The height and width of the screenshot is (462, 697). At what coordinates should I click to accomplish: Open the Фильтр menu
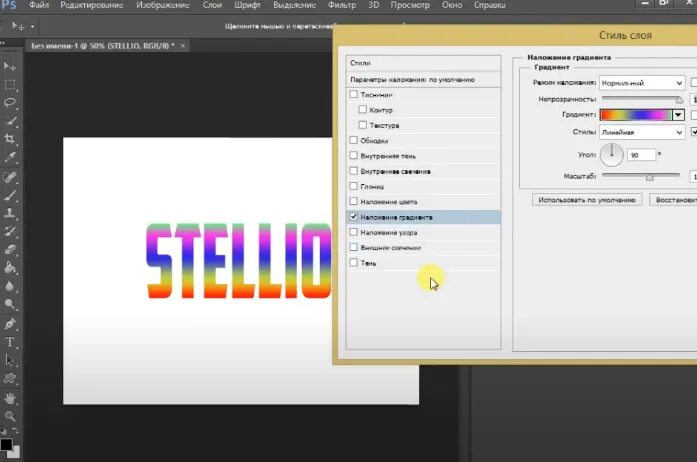coord(342,5)
